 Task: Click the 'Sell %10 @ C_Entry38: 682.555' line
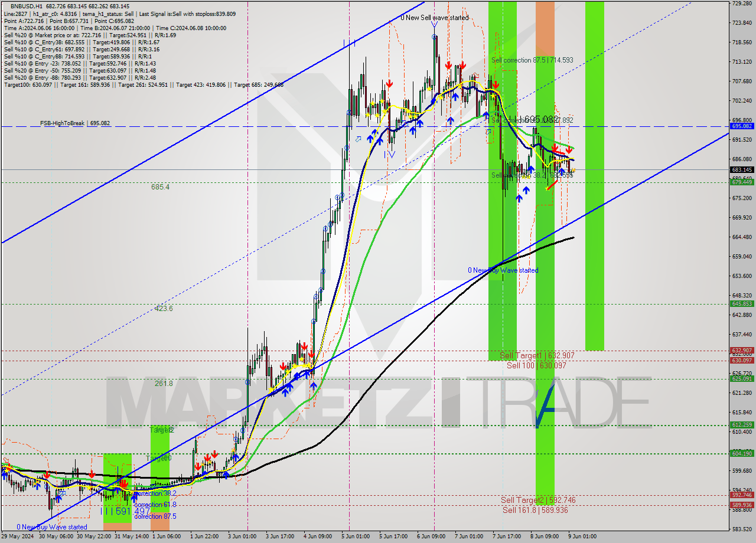pyautogui.click(x=82, y=42)
